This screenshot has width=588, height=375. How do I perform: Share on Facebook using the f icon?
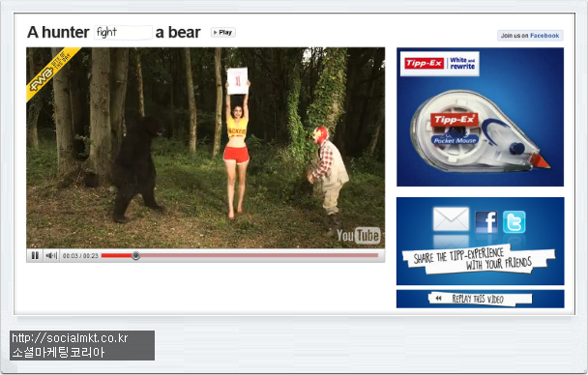point(486,221)
